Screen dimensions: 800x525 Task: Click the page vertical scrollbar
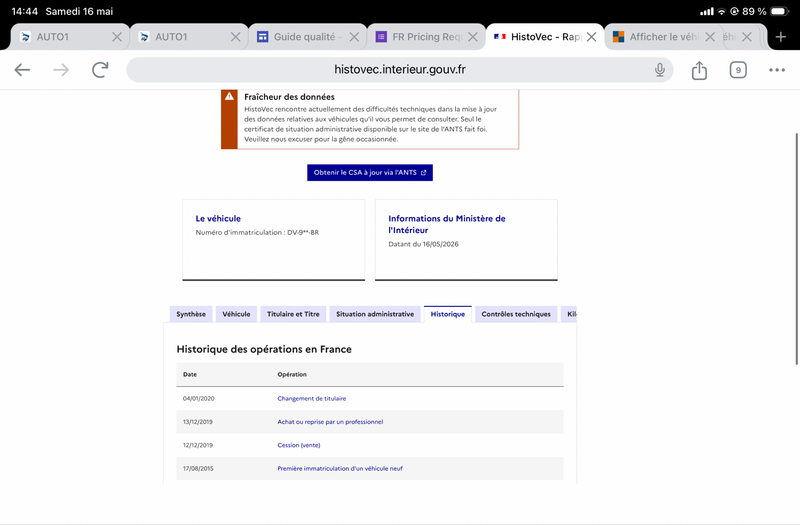point(796,248)
